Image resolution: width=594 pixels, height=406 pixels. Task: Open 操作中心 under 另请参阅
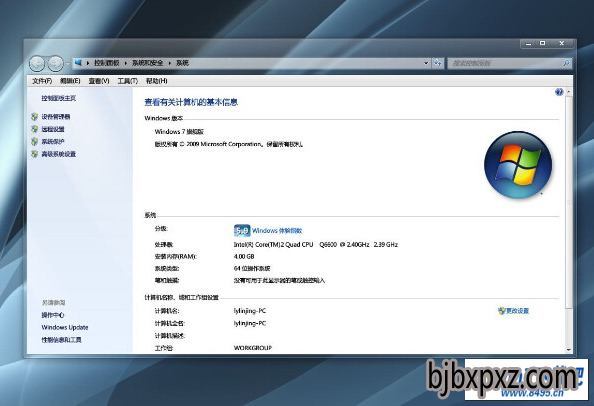point(53,315)
